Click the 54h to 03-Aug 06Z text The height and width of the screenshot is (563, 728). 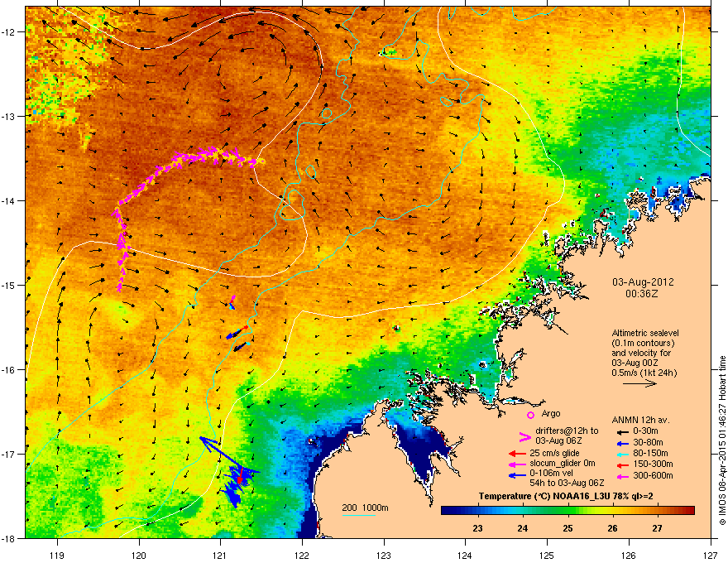[x=567, y=483]
